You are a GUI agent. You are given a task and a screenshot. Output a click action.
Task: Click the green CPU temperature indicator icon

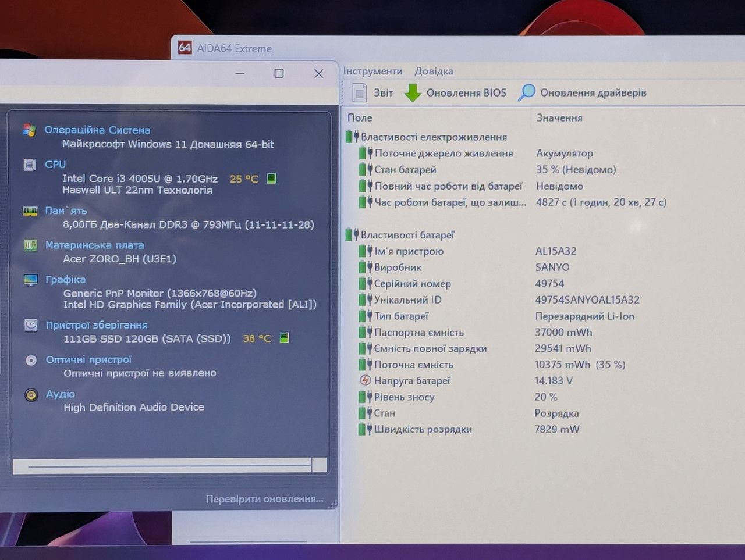coord(271,179)
